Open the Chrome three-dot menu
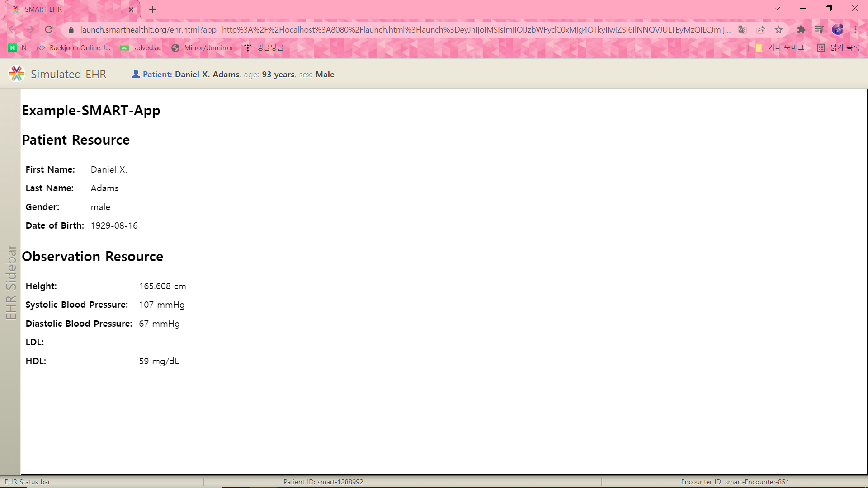The width and height of the screenshot is (868, 488). [x=855, y=30]
